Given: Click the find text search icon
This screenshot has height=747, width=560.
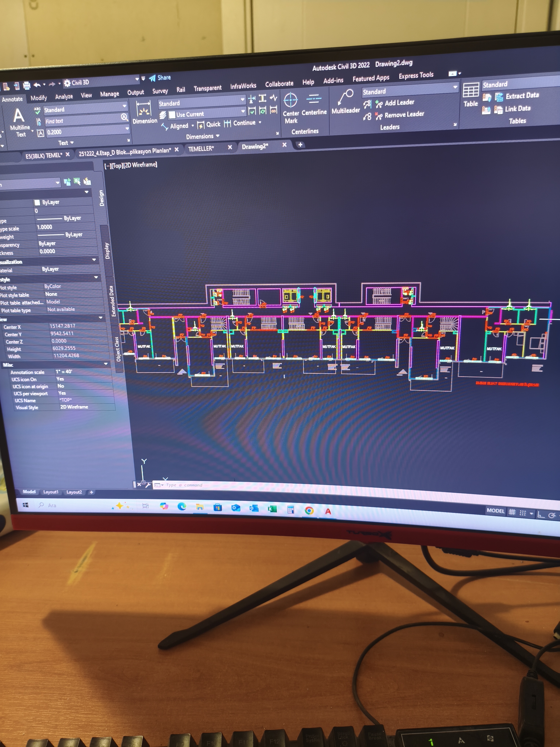Looking at the screenshot, I should 125,117.
